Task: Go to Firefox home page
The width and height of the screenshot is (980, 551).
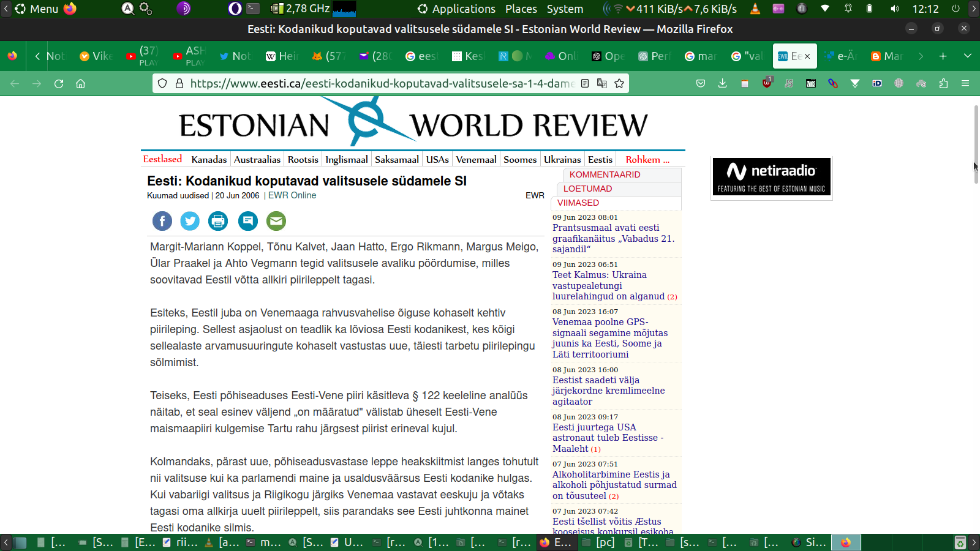Action: point(80,84)
